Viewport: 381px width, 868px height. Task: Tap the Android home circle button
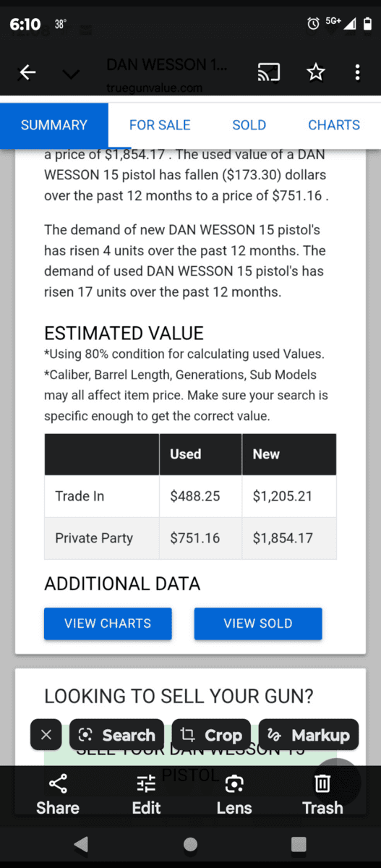(x=191, y=844)
